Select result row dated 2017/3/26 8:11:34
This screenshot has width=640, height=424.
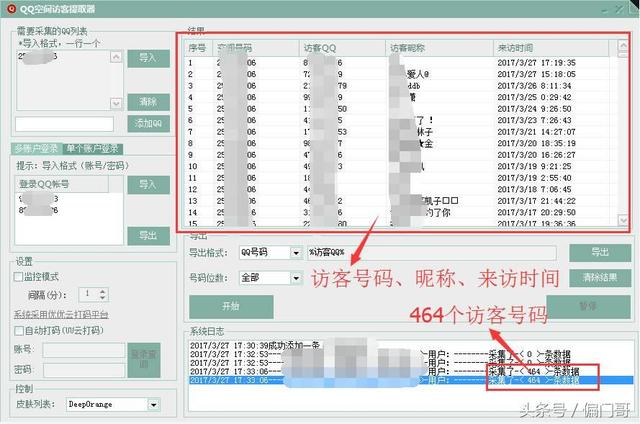[400, 86]
